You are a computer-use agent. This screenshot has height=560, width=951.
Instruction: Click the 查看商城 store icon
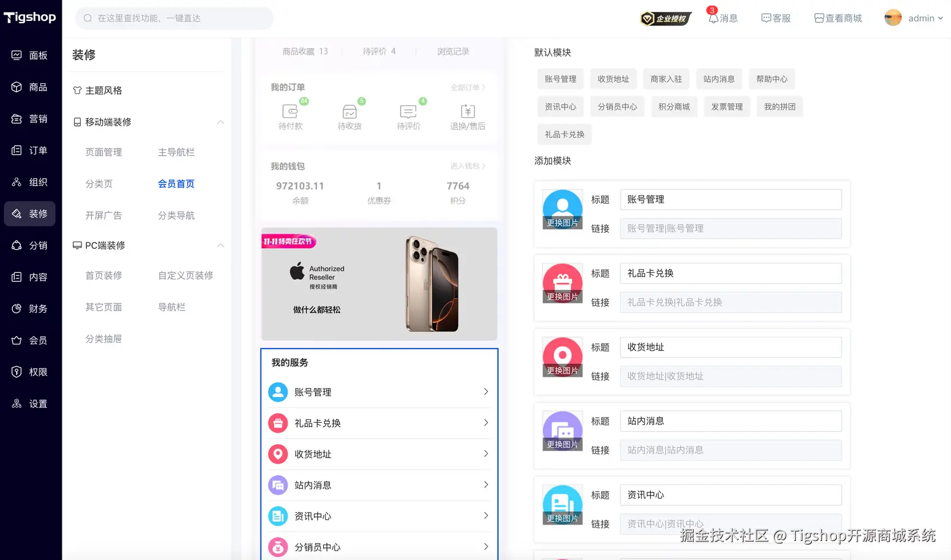[x=819, y=18]
